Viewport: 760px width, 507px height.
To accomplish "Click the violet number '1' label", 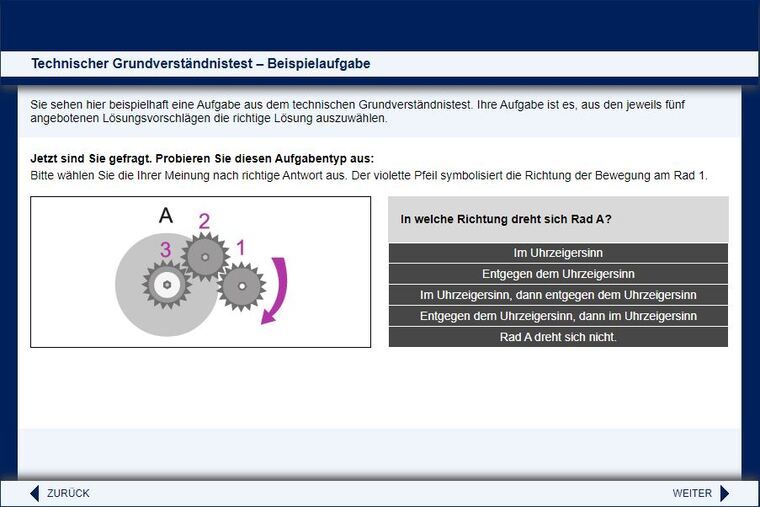I will point(240,248).
